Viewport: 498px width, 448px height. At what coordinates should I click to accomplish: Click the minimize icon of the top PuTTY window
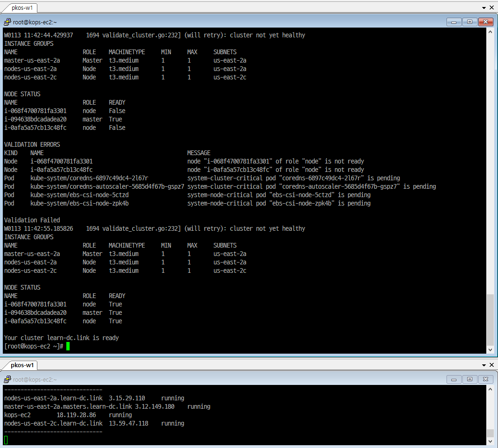point(454,21)
